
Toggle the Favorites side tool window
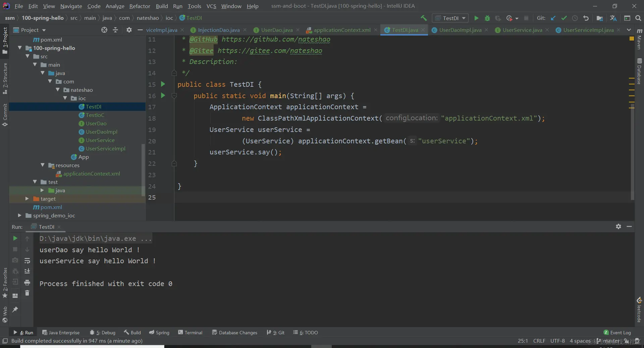5,283
